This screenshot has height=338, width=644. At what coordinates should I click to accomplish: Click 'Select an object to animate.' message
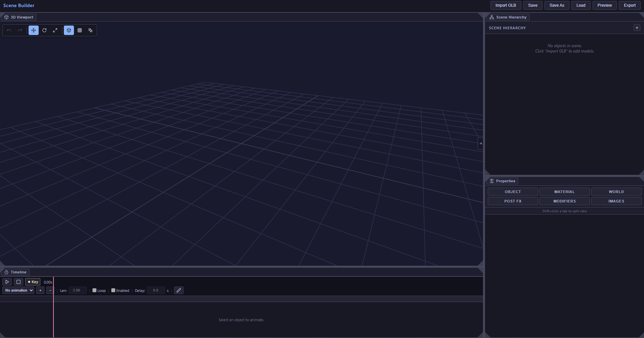coord(241,320)
